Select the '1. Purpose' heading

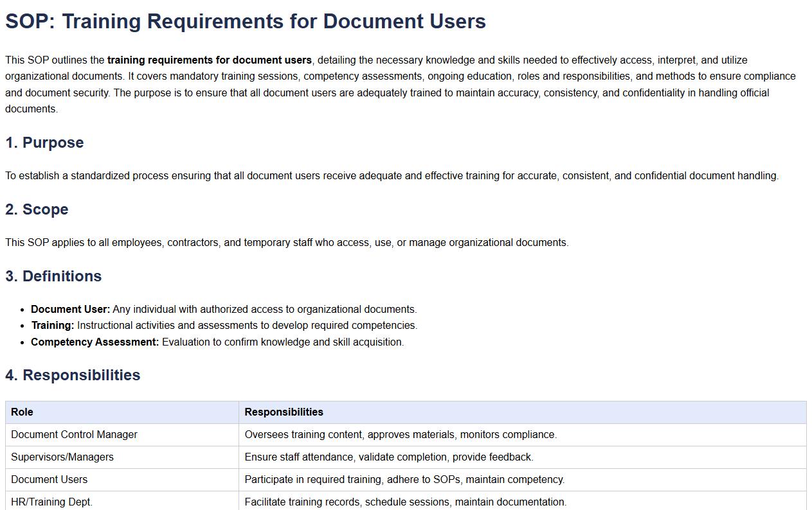[x=44, y=143]
